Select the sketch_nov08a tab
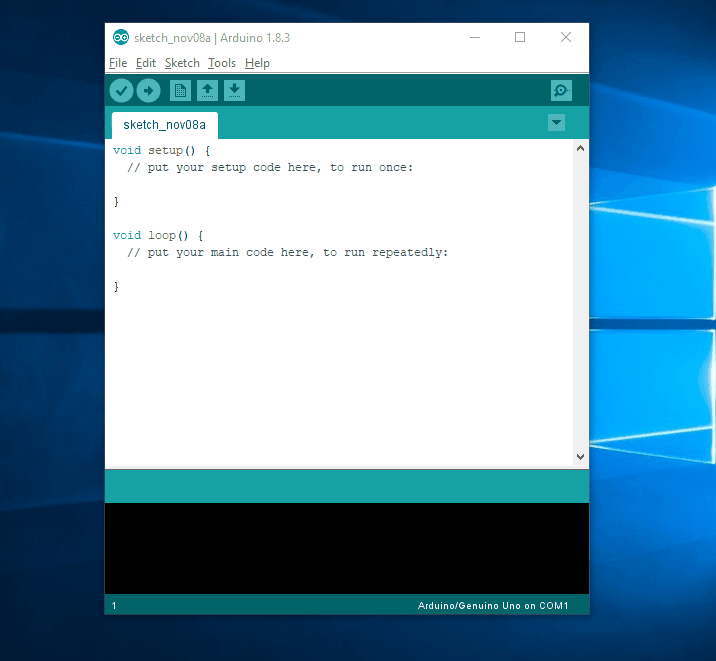 click(x=164, y=125)
